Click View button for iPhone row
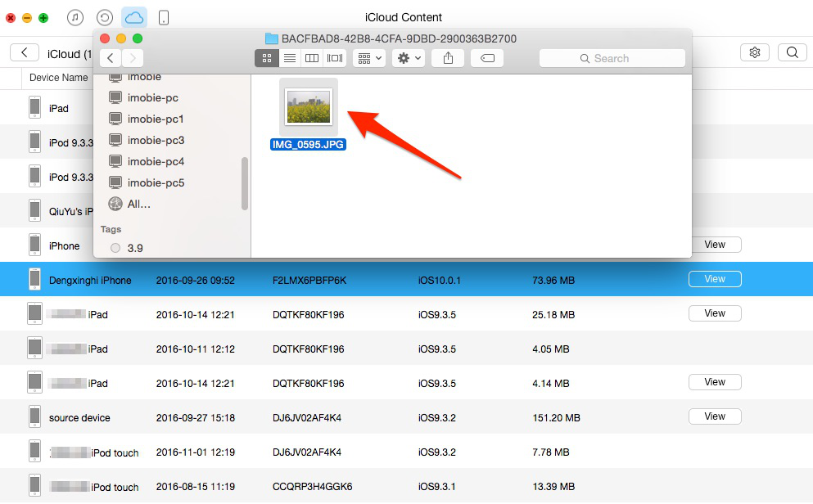 pos(715,245)
